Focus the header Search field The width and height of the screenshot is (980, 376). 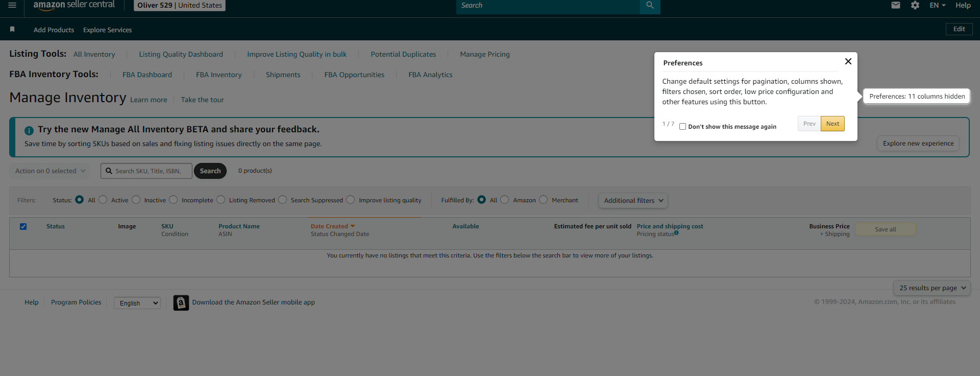tap(548, 6)
